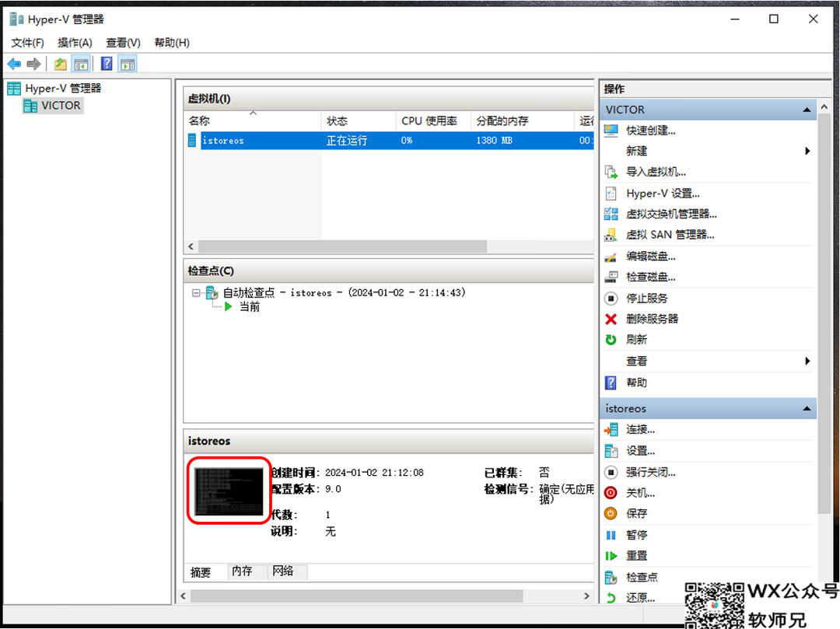
Task: Click the 快速创建 icon
Action: (611, 131)
